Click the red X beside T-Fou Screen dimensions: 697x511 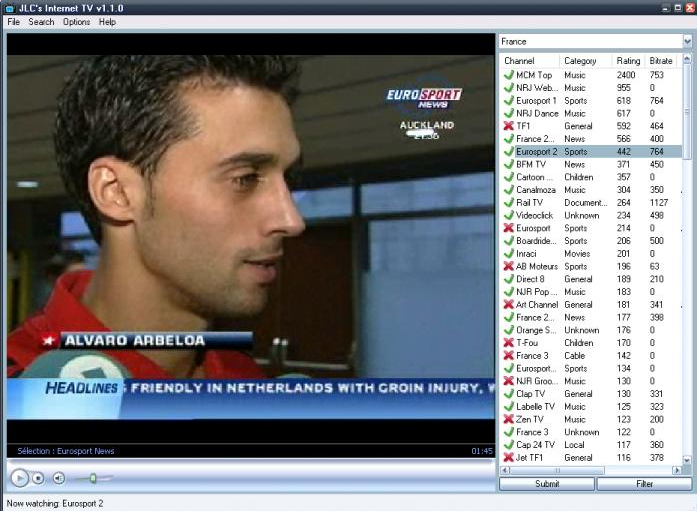tap(509, 343)
